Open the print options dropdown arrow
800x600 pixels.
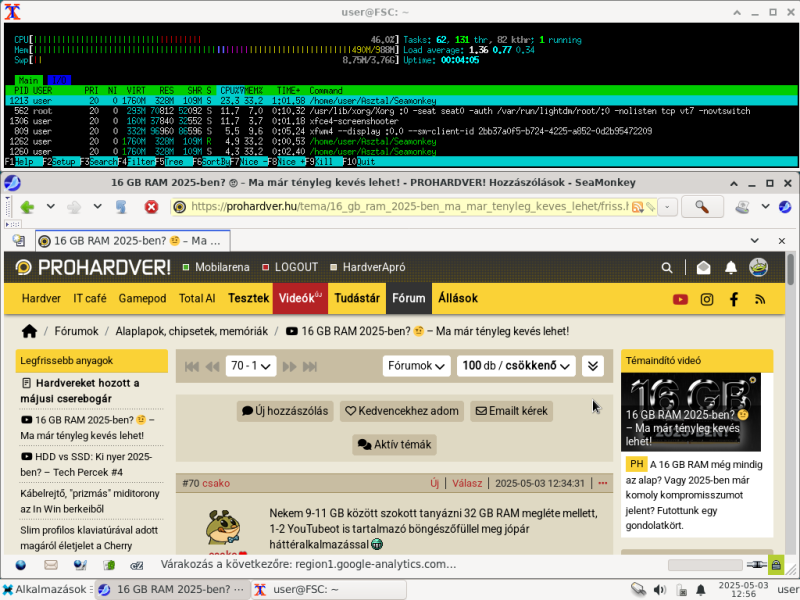coord(765,207)
